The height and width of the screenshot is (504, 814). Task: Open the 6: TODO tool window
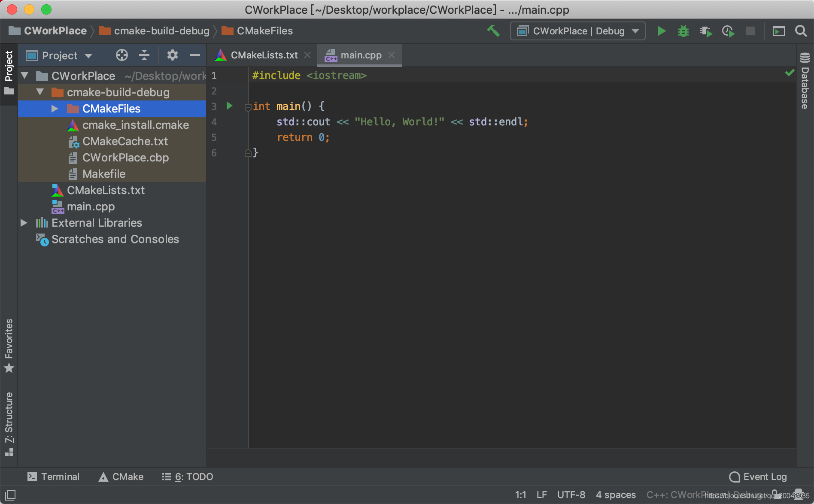point(187,477)
